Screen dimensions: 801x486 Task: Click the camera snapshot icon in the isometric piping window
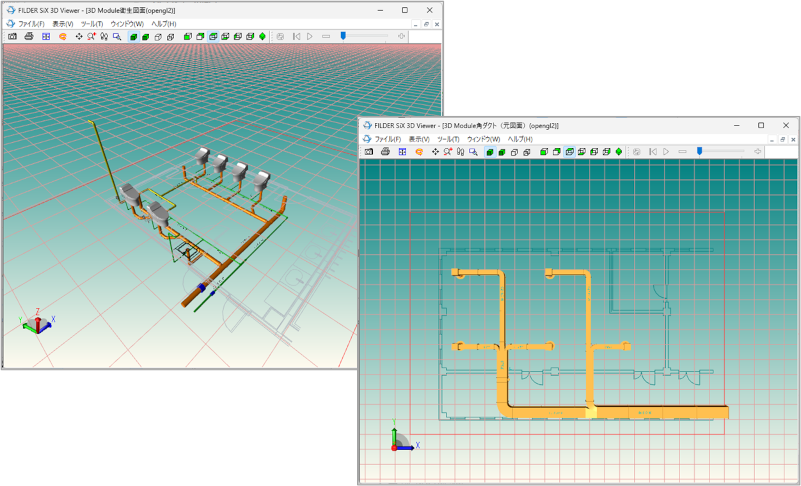click(x=12, y=36)
